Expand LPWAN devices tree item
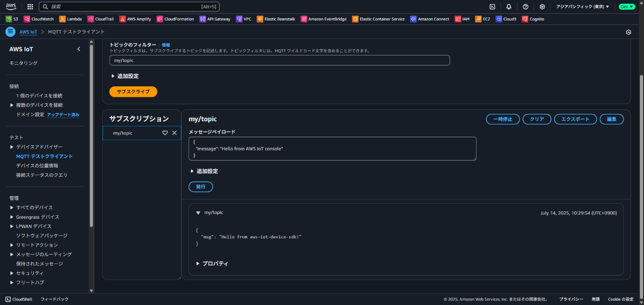This screenshot has height=305, width=644. point(12,226)
